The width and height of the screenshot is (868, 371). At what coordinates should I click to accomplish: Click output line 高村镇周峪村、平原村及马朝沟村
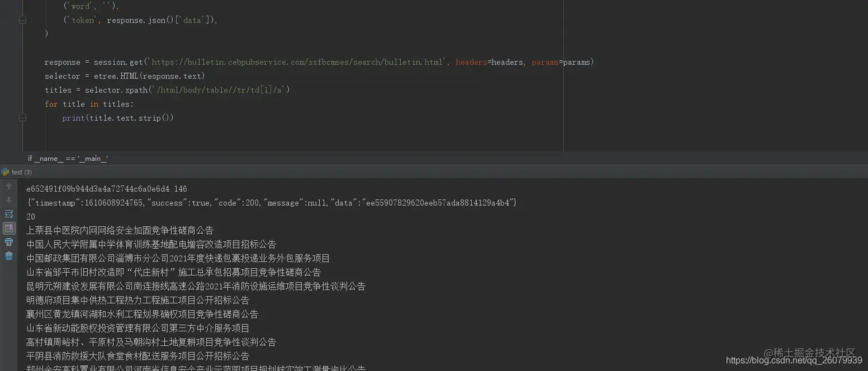151,342
